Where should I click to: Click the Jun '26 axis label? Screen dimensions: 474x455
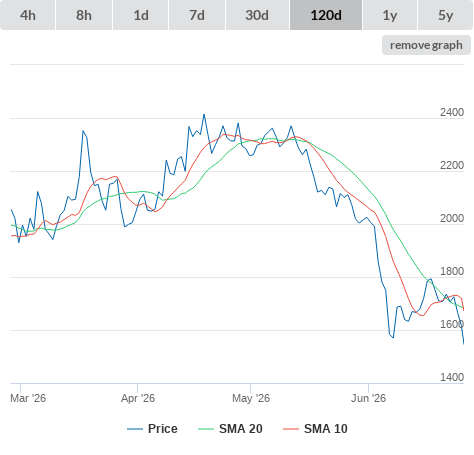[x=368, y=398]
